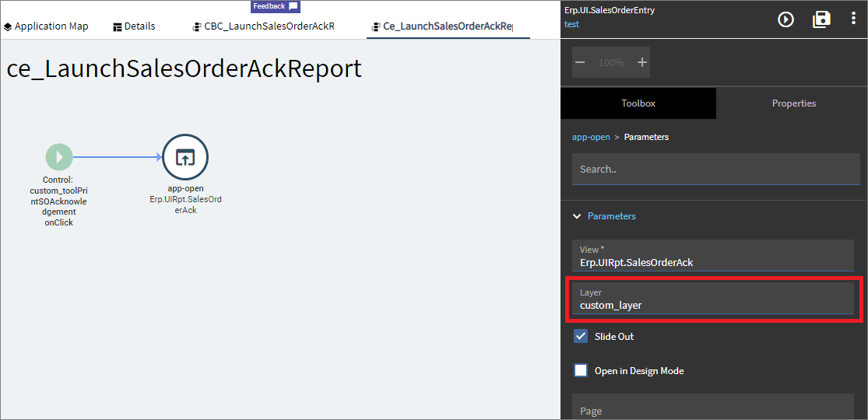
Task: Click the Search field in properties
Action: [715, 169]
